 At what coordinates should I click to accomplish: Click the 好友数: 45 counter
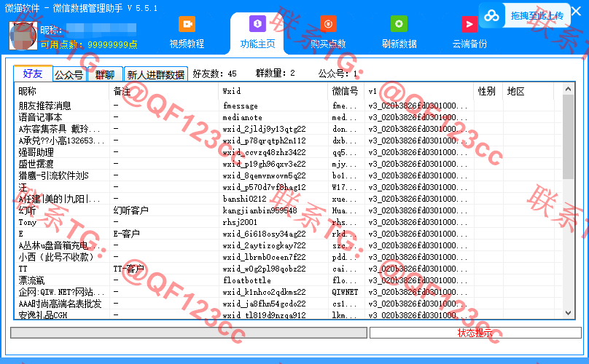pyautogui.click(x=215, y=74)
